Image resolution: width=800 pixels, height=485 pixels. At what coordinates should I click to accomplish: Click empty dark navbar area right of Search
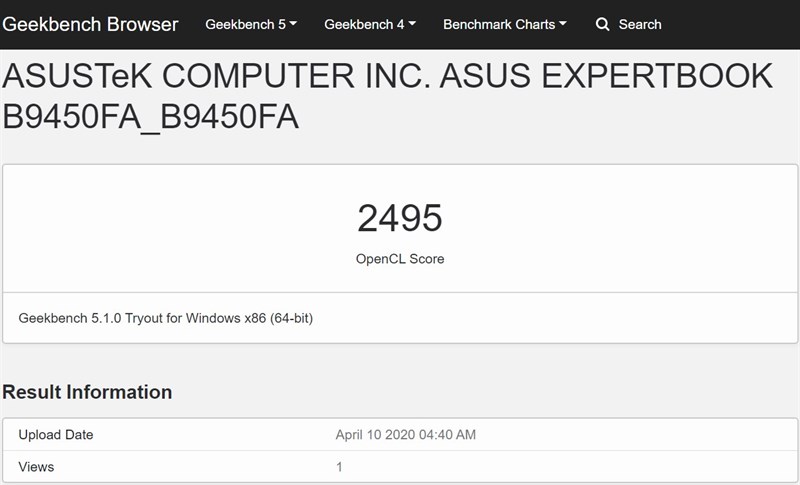[x=730, y=24]
